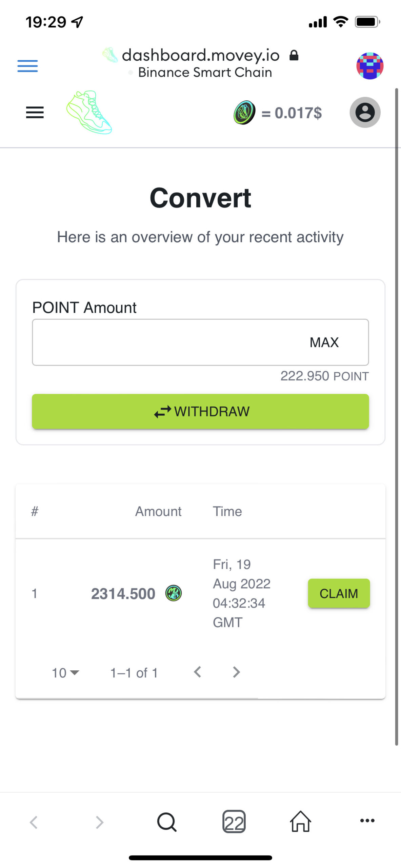This screenshot has height=868, width=401.
Task: Claim the 2314.500 token conversion
Action: pyautogui.click(x=339, y=593)
